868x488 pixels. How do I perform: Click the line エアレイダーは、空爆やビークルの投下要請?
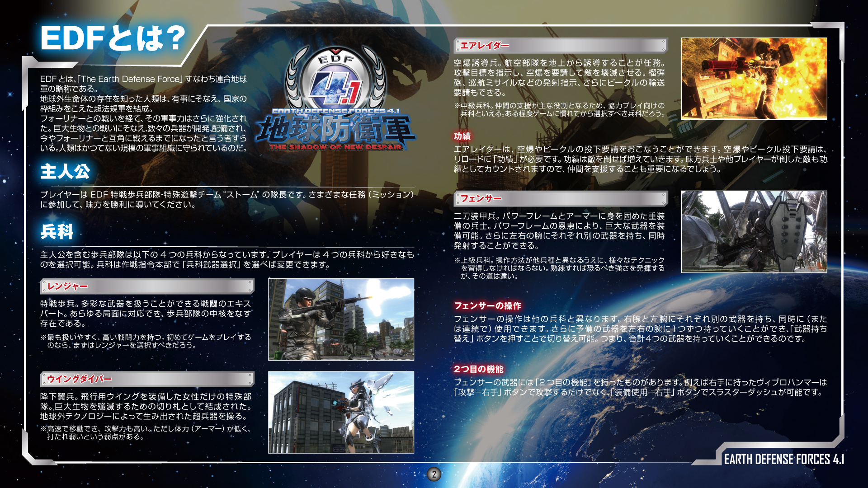tap(641, 150)
